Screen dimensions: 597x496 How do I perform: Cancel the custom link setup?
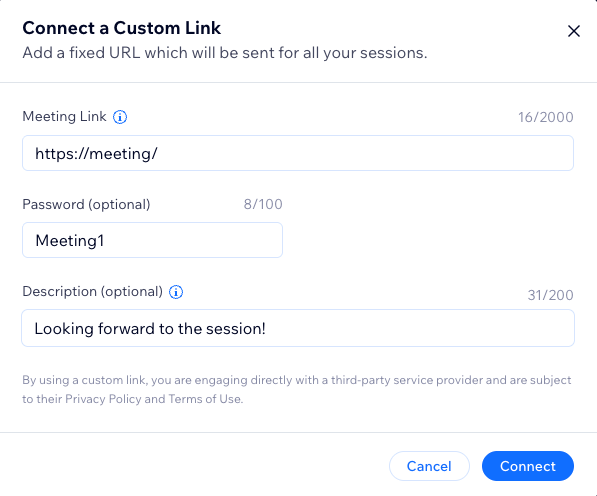click(x=429, y=466)
